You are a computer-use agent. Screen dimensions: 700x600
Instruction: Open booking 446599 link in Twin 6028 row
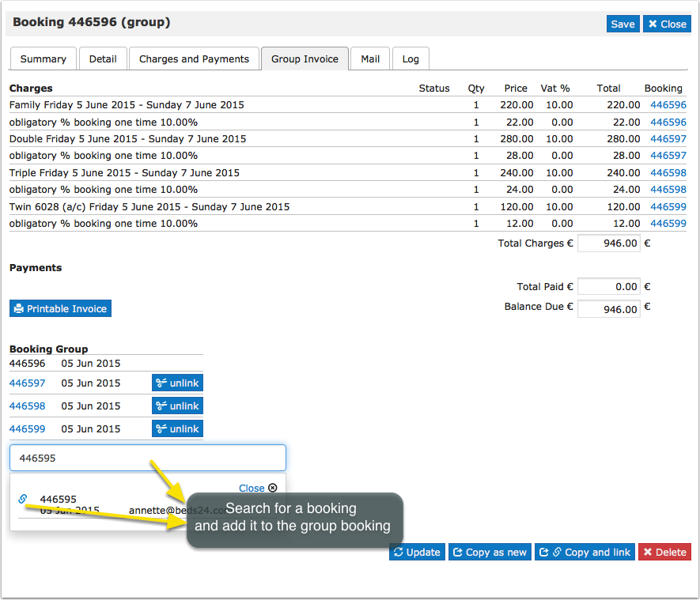pos(668,206)
